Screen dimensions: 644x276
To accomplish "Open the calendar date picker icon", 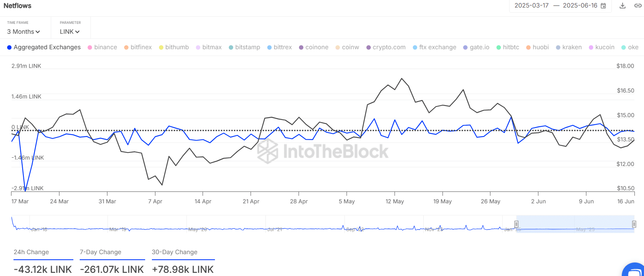I will click(x=603, y=6).
